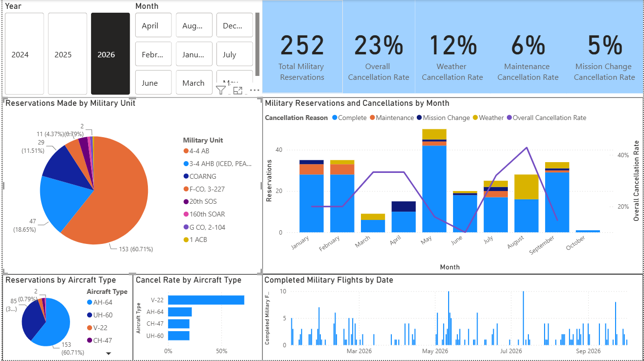Select the Aug... month tile
644x361 pixels.
click(x=194, y=25)
